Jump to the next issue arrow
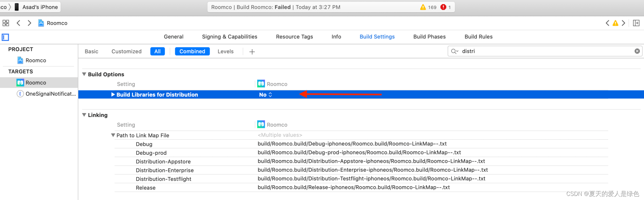 (624, 23)
